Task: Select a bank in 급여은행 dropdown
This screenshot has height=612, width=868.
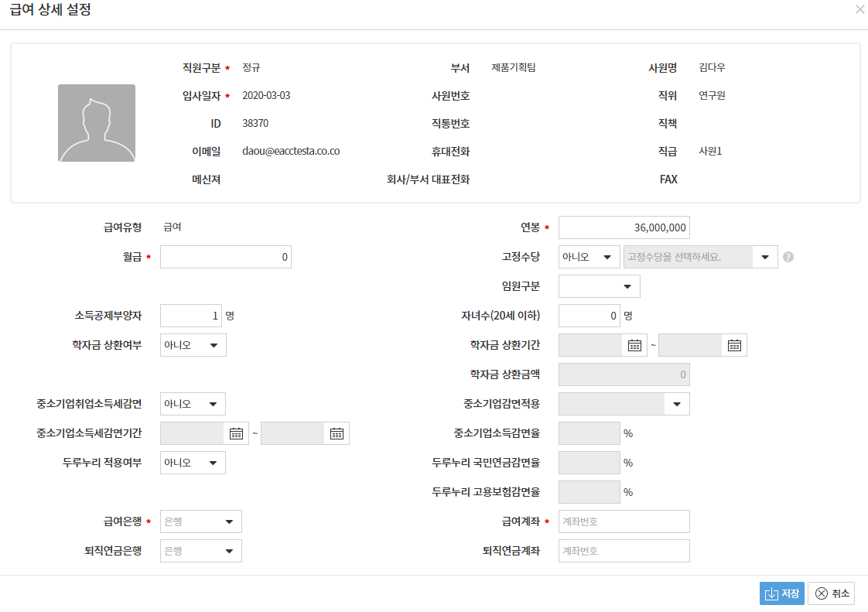Action: pos(200,521)
